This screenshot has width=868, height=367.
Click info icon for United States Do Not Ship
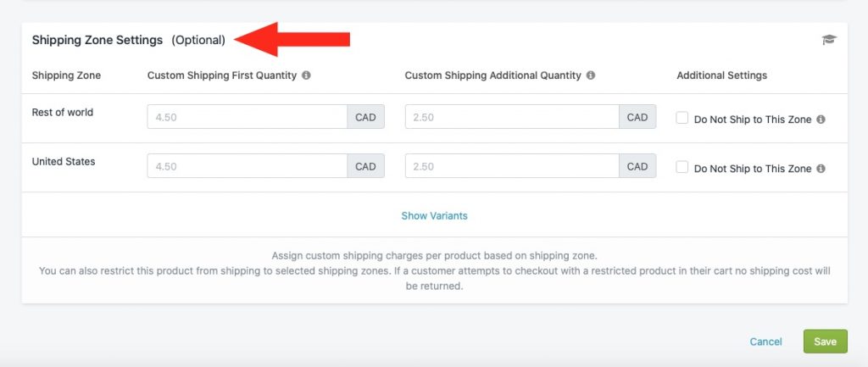pyautogui.click(x=821, y=169)
